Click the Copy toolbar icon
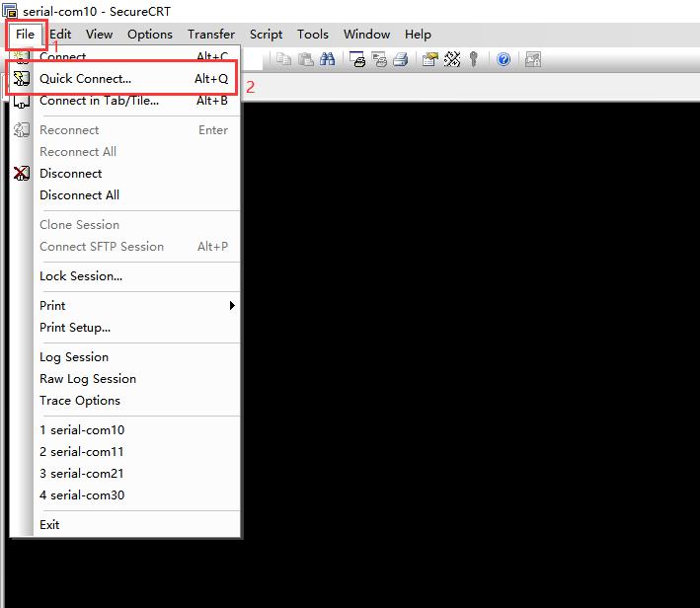 click(283, 59)
